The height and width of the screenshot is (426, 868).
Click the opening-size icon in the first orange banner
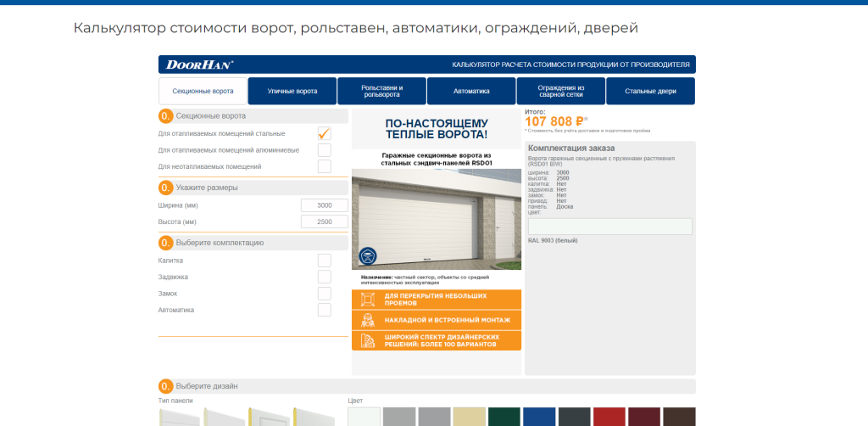point(368,300)
